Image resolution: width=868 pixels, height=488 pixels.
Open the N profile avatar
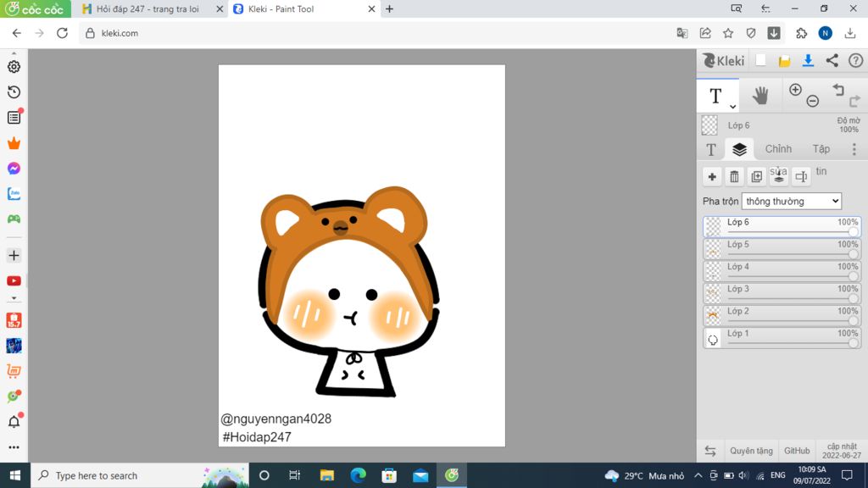pyautogui.click(x=825, y=33)
